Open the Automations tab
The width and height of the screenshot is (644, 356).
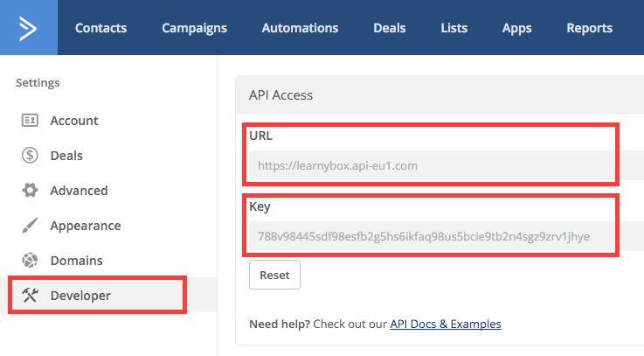pyautogui.click(x=300, y=28)
